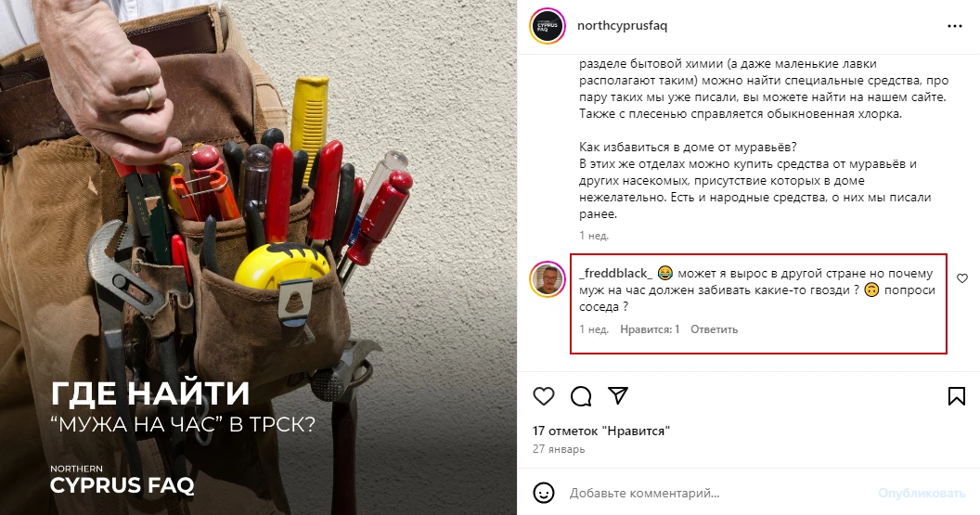Click the 27 январь post date
Image resolution: width=980 pixels, height=515 pixels.
pyautogui.click(x=559, y=449)
